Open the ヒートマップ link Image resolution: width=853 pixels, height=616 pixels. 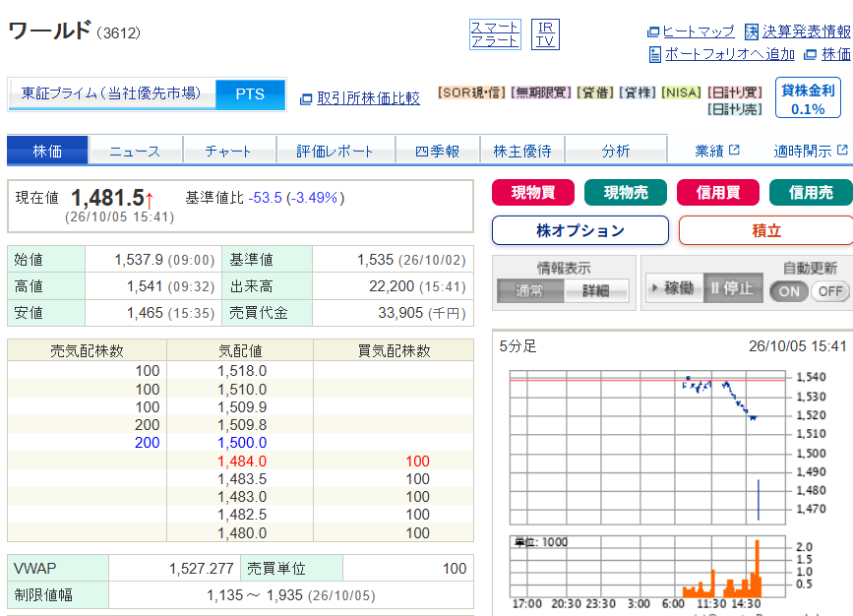699,32
